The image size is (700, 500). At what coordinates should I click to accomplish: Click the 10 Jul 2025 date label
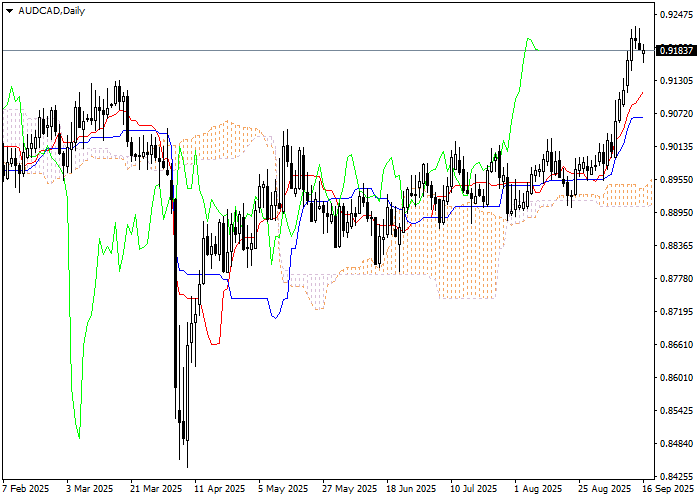pos(474,489)
